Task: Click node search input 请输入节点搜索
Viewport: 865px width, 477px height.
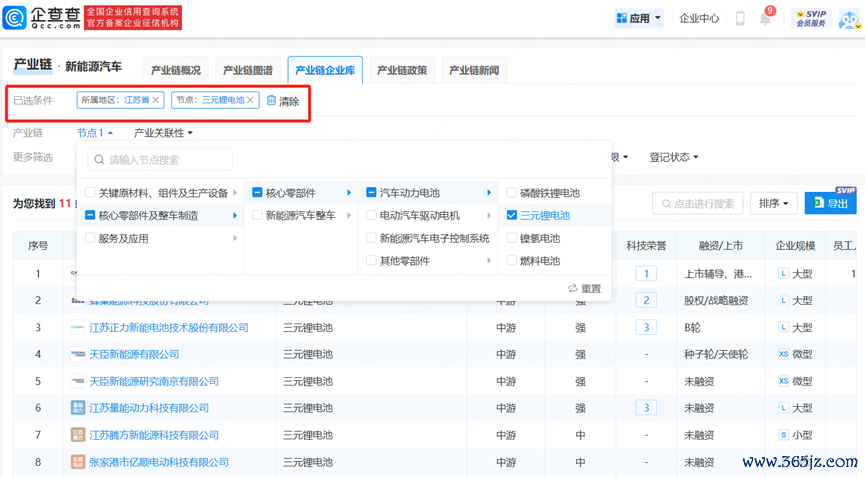Action: point(160,160)
